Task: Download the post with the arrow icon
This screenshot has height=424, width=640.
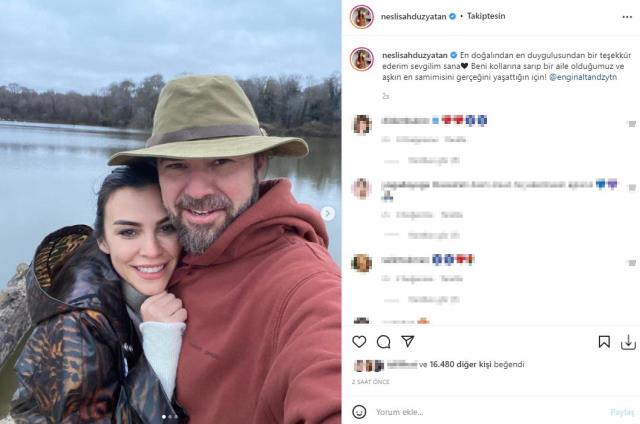Action: tap(628, 342)
